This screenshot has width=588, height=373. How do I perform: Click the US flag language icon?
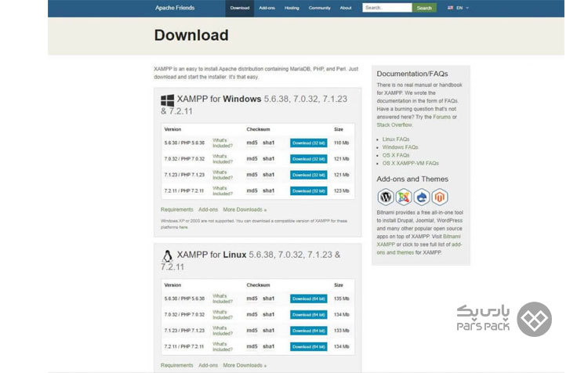[450, 8]
